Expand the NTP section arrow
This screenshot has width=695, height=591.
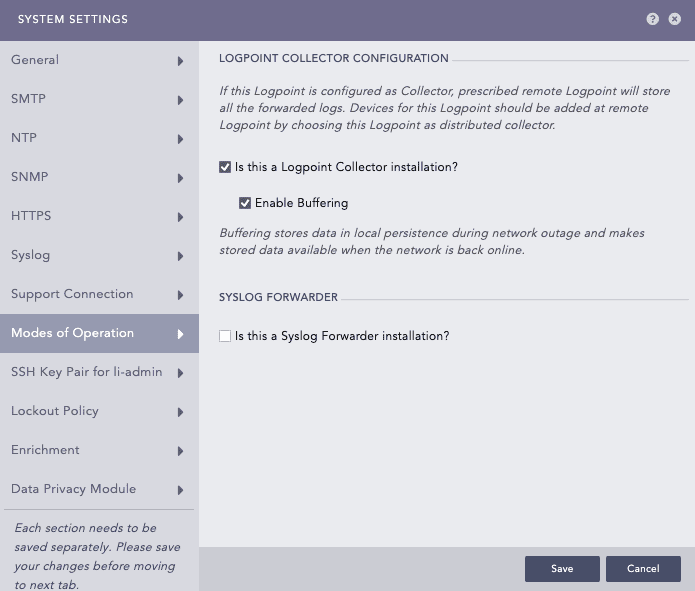point(181,139)
